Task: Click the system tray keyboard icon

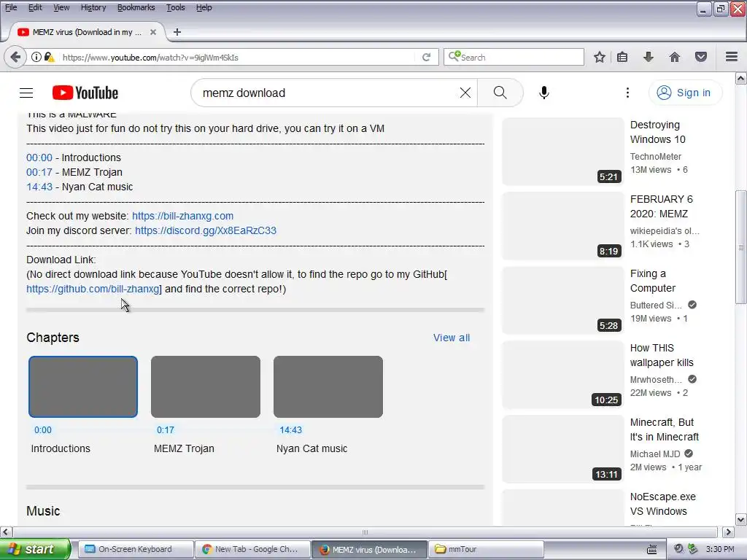Action: pos(652,550)
